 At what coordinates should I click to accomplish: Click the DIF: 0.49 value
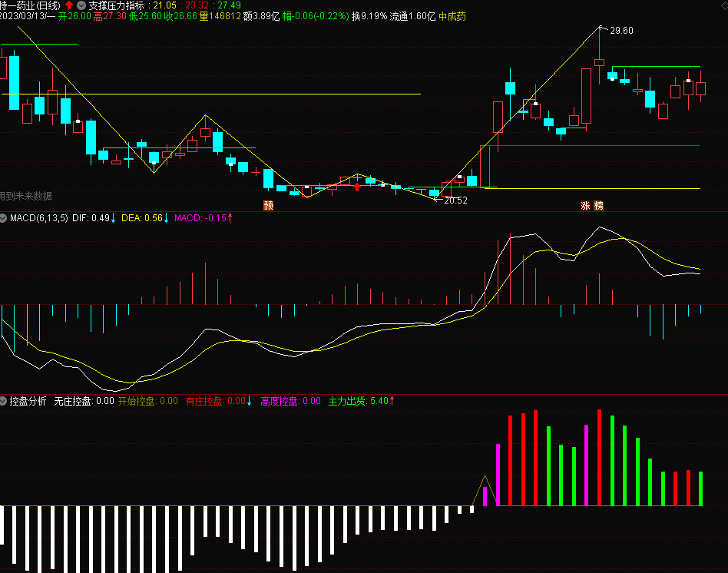91,218
